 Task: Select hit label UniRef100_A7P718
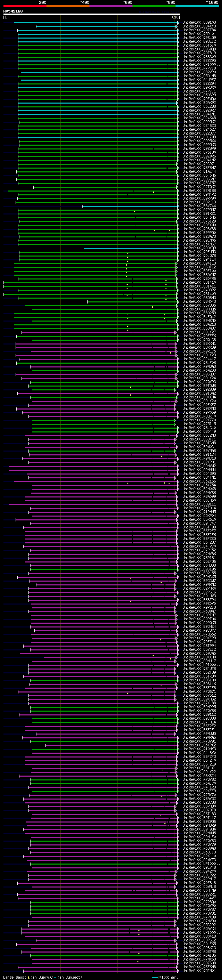199,68
